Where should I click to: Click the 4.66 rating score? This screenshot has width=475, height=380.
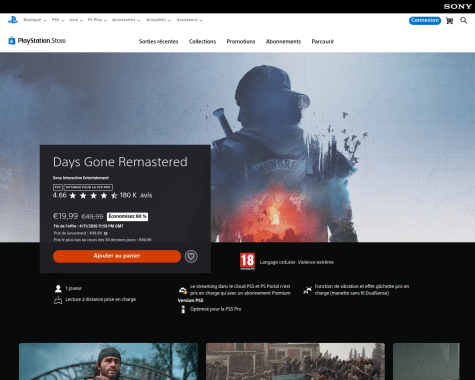(x=60, y=195)
